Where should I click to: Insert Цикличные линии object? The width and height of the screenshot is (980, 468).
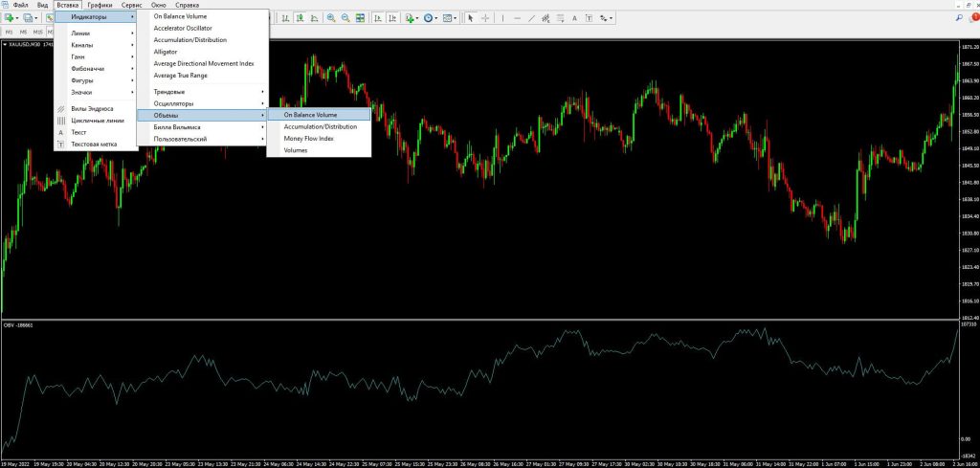96,121
